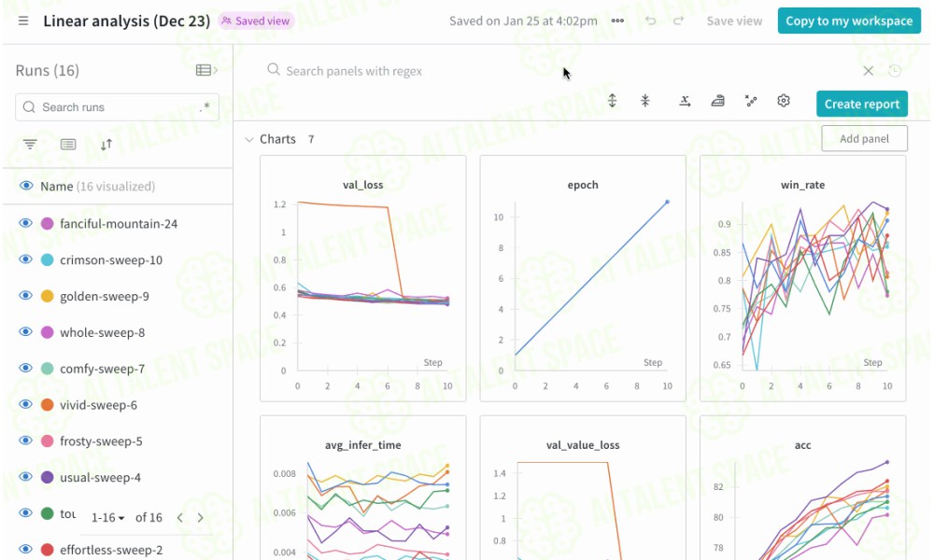The image size is (934, 560).
Task: Open the hamburger navigation menu
Action: coord(23,21)
